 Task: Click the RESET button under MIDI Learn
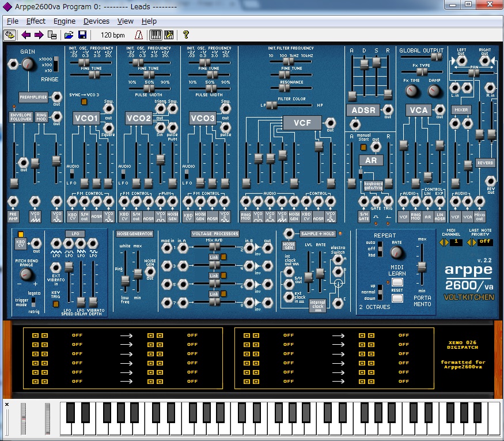397,298
